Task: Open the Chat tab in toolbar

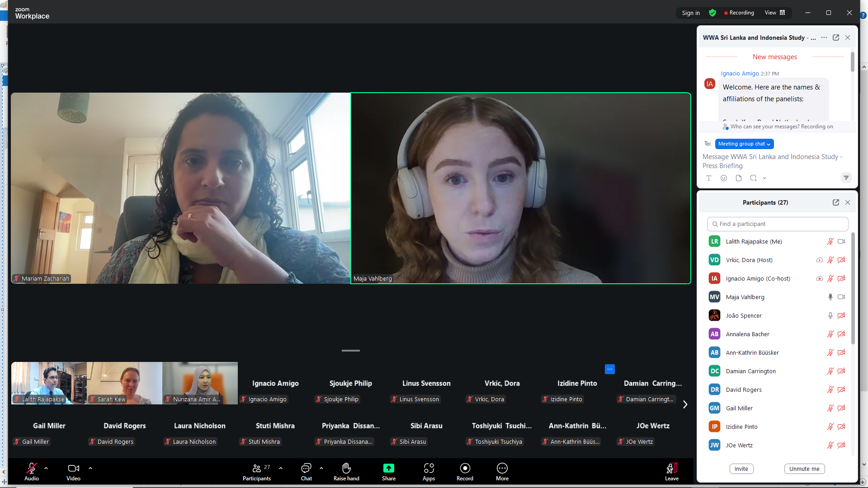Action: point(306,468)
